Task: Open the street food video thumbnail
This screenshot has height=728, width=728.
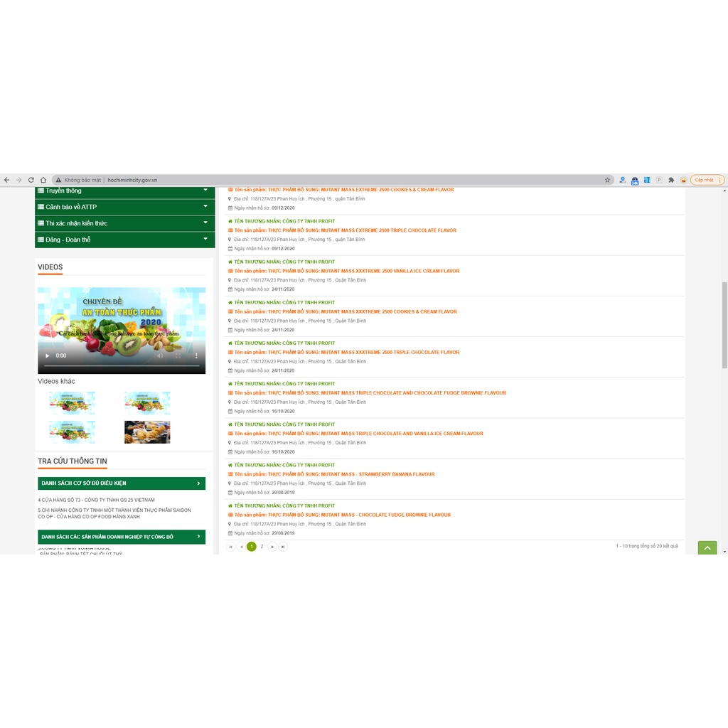Action: [x=147, y=432]
